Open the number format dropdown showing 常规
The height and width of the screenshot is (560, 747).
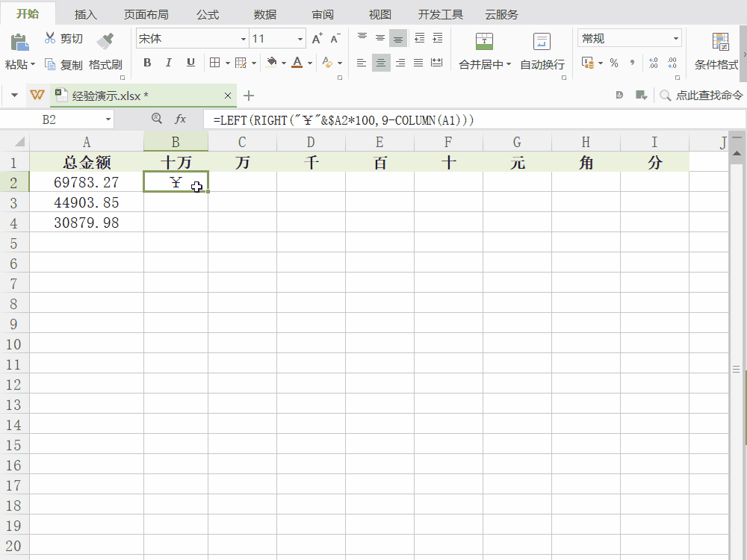click(676, 39)
